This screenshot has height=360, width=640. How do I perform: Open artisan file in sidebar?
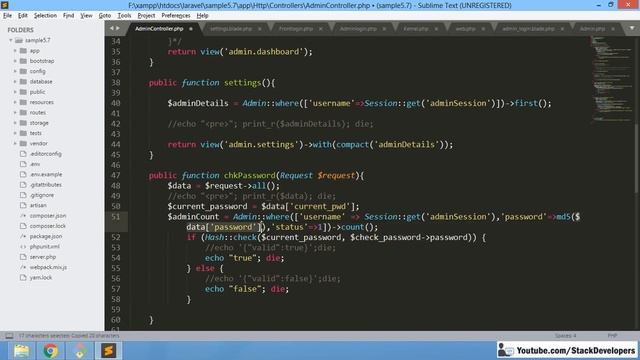click(38, 205)
